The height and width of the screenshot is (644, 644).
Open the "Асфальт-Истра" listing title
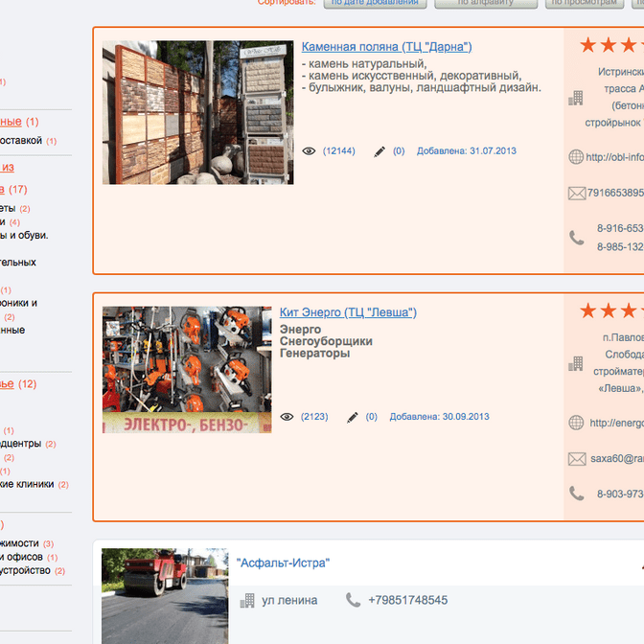coord(283,563)
